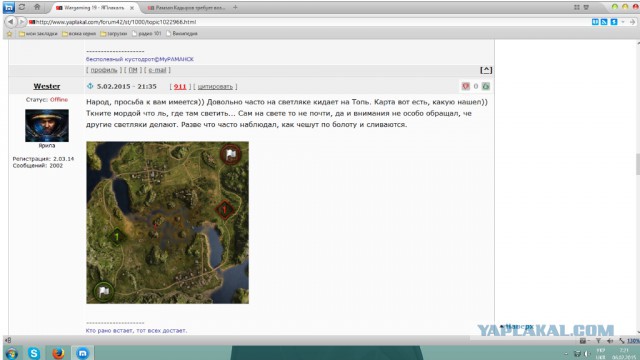Click the post anchor icon before the date
Screen dimensions: 640x360
[x=90, y=86]
